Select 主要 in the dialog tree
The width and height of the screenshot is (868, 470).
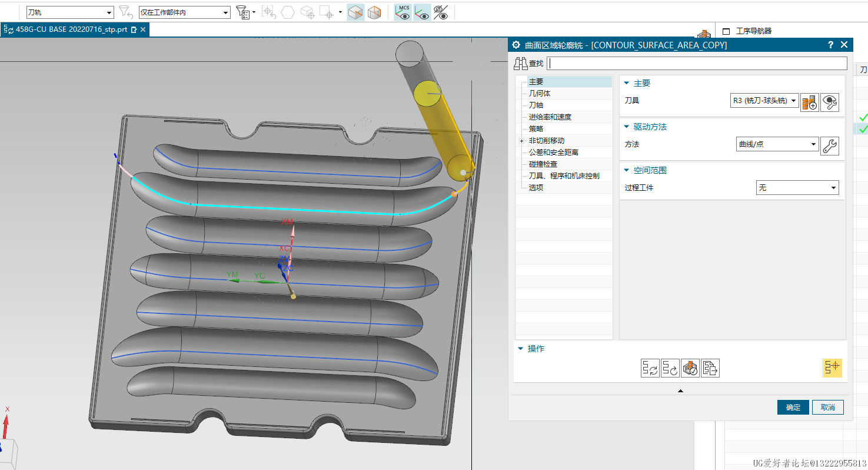[x=536, y=82]
